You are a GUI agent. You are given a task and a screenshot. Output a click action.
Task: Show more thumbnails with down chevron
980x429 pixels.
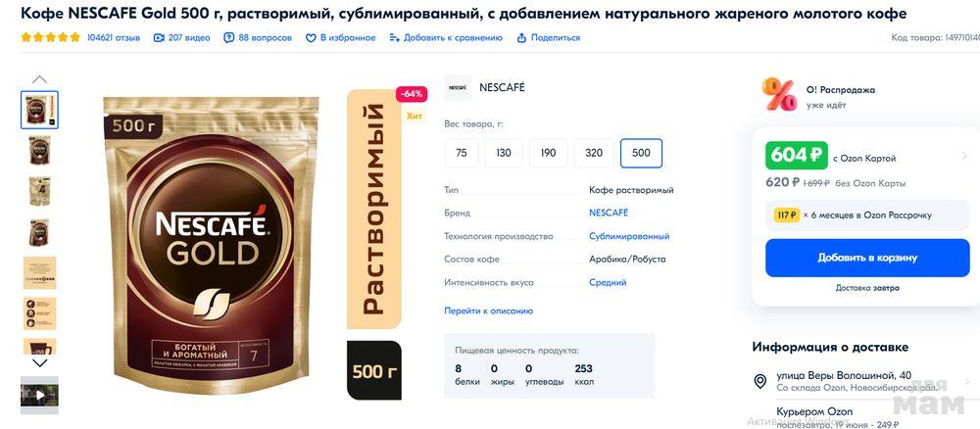pos(39,362)
